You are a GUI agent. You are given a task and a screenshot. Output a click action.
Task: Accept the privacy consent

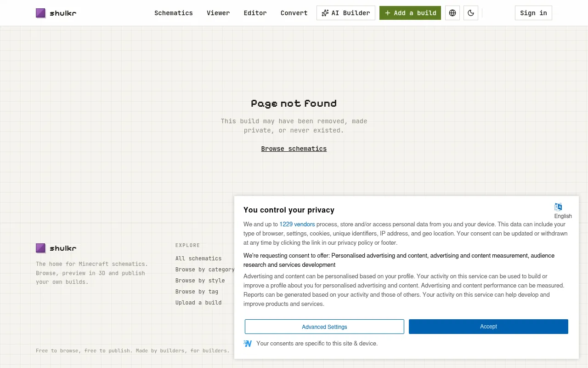(x=488, y=327)
